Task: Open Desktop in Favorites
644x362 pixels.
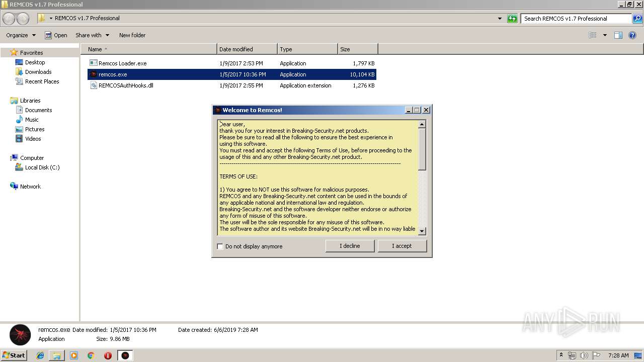Action: (35, 62)
